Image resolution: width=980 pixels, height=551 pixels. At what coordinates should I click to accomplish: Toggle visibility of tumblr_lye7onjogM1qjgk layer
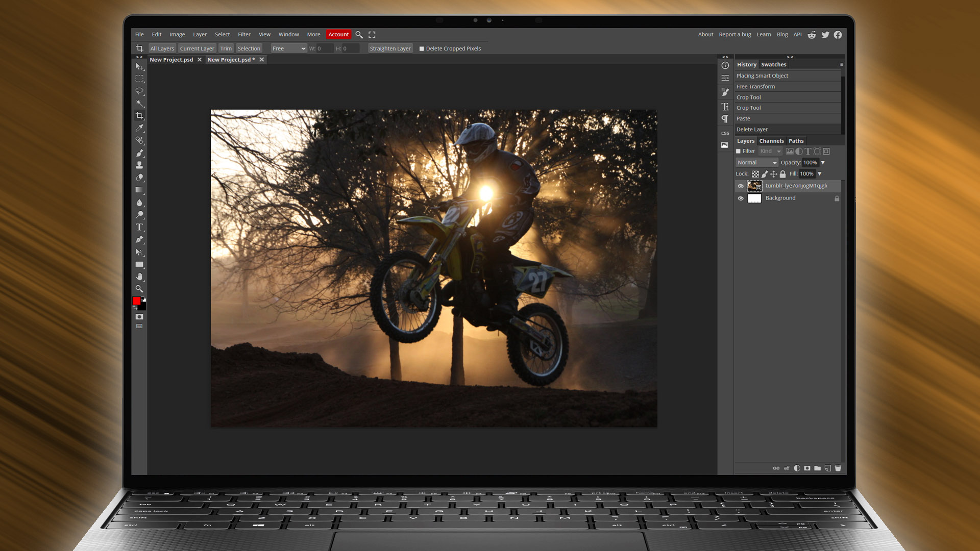click(x=741, y=186)
